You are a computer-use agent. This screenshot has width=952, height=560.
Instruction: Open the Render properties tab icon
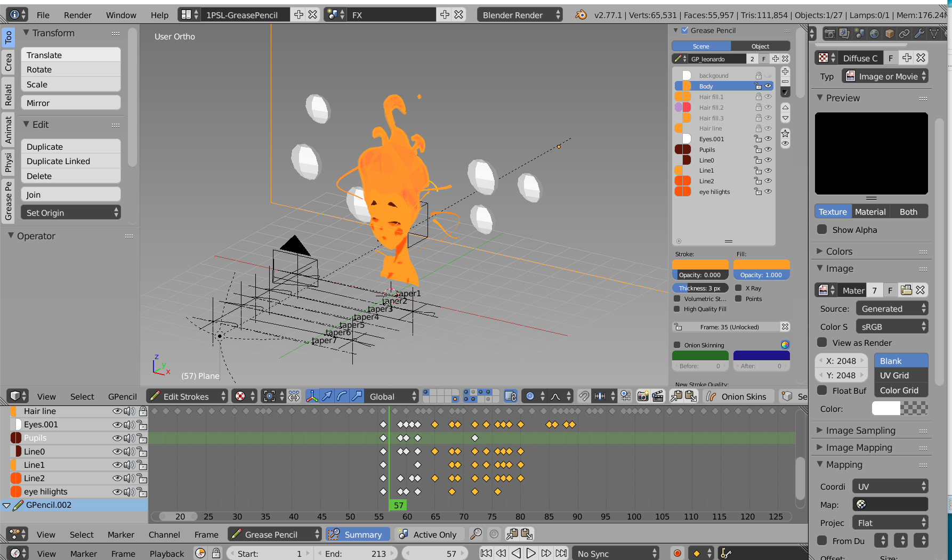829,34
